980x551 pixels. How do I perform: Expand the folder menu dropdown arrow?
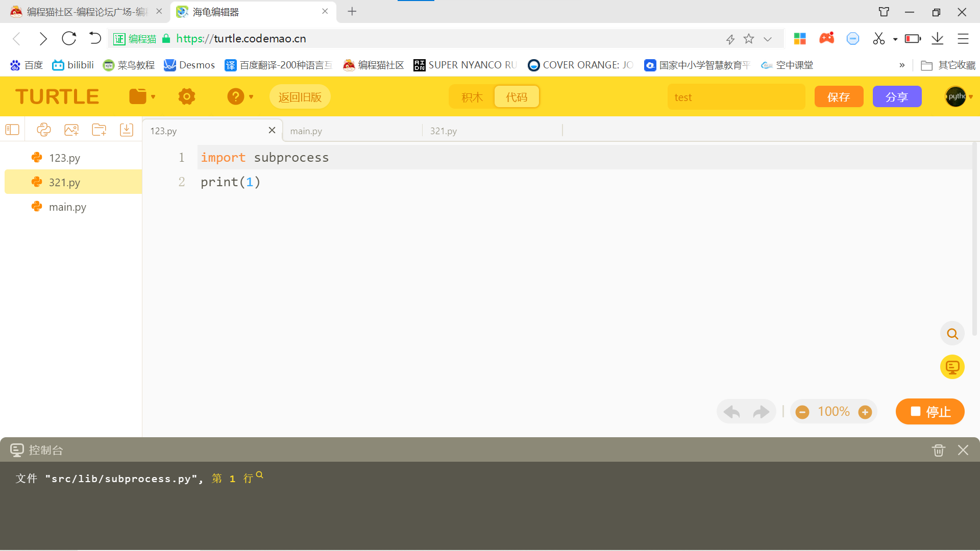pyautogui.click(x=153, y=97)
